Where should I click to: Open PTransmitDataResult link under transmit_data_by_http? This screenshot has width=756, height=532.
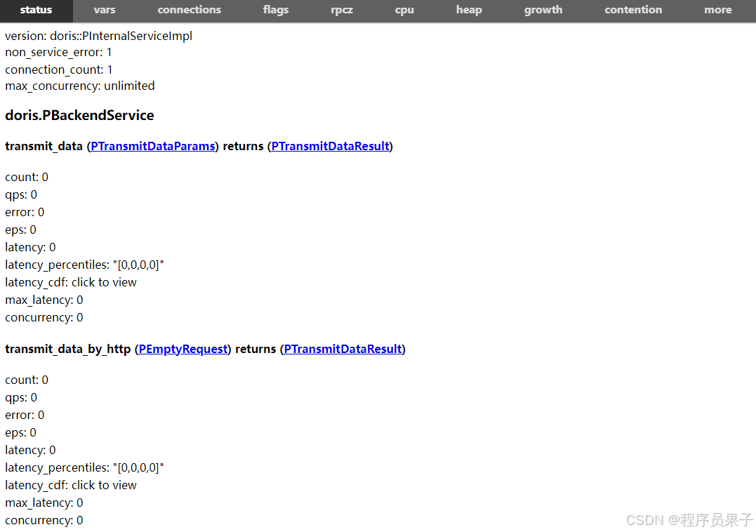pos(343,349)
